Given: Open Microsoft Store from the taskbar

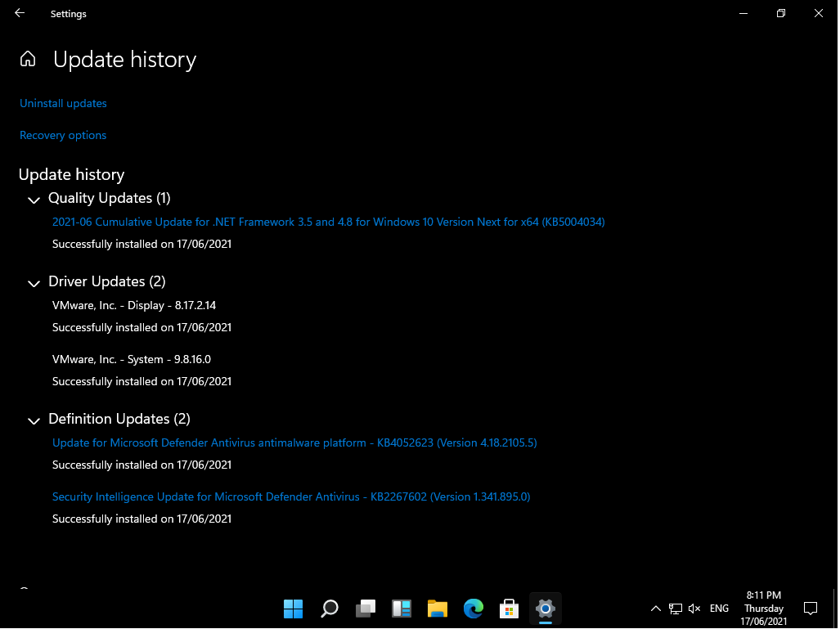Looking at the screenshot, I should [509, 609].
